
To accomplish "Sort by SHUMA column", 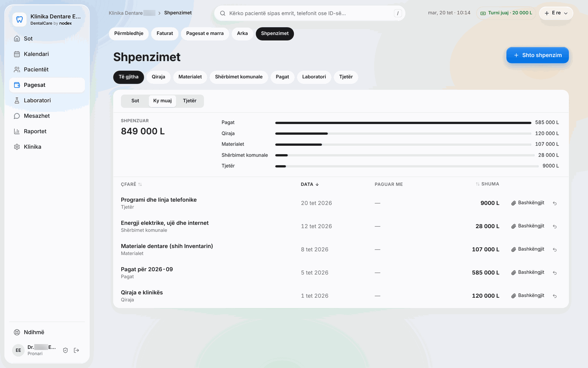I will click(x=487, y=184).
